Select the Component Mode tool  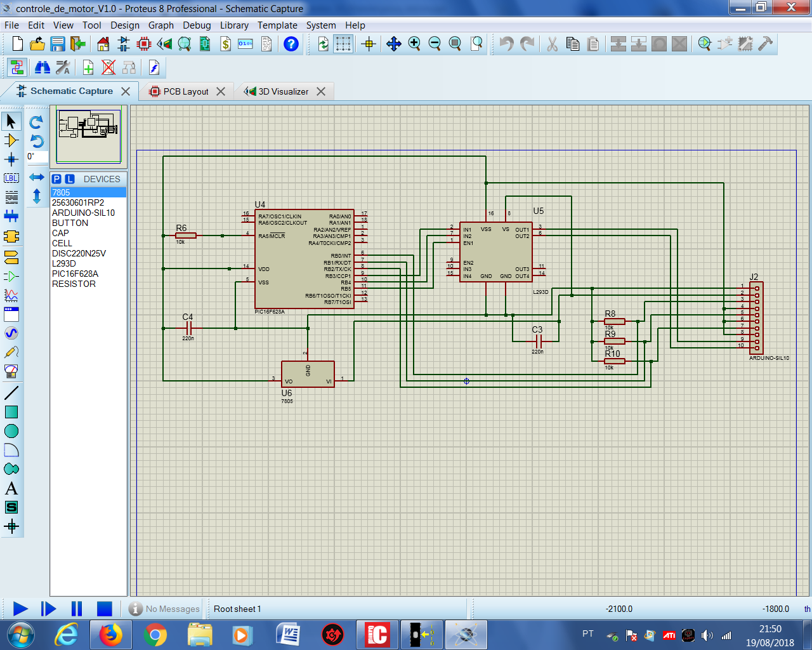pos(11,140)
